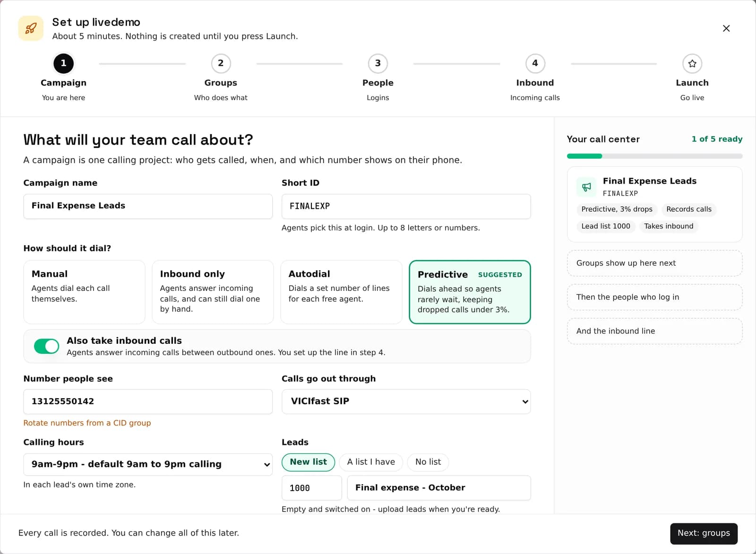
Task: Choose New list for leads
Action: point(308,462)
